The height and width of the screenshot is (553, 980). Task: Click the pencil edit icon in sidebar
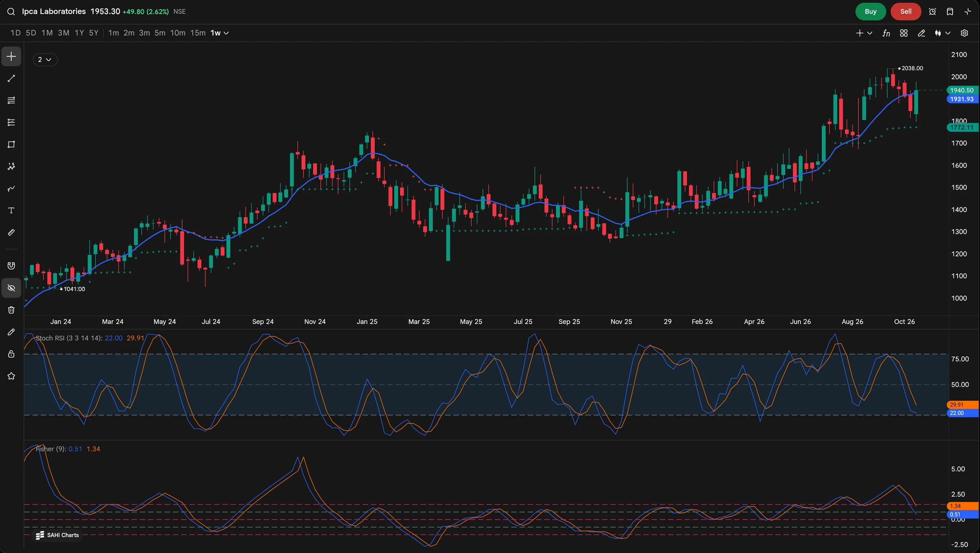(x=11, y=332)
